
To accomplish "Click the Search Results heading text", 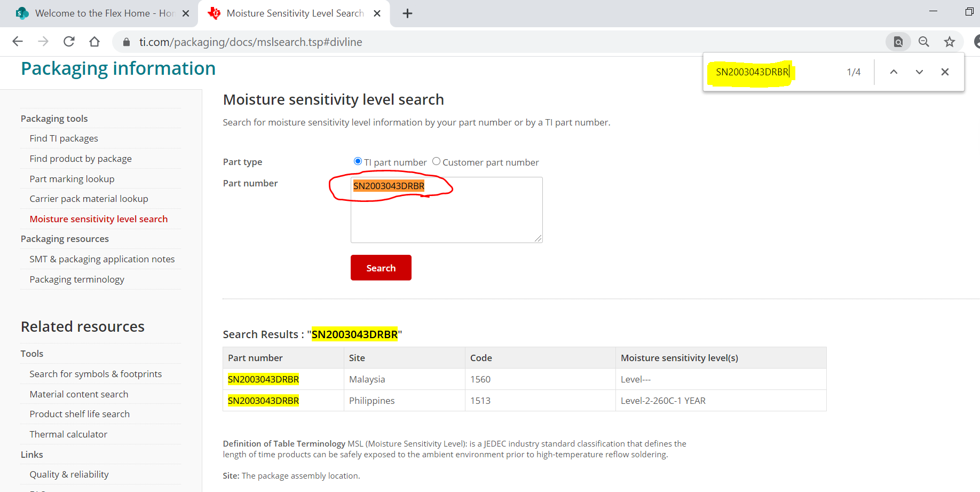I will [312, 334].
